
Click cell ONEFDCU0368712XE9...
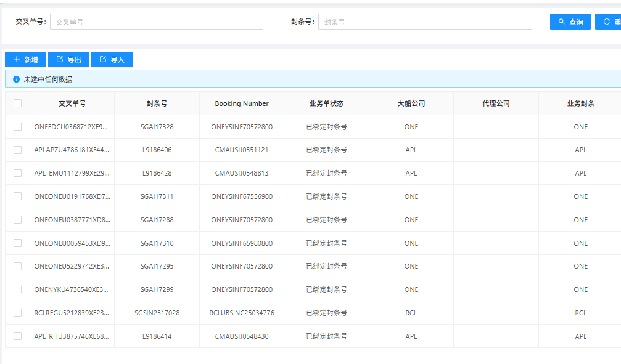coord(71,127)
